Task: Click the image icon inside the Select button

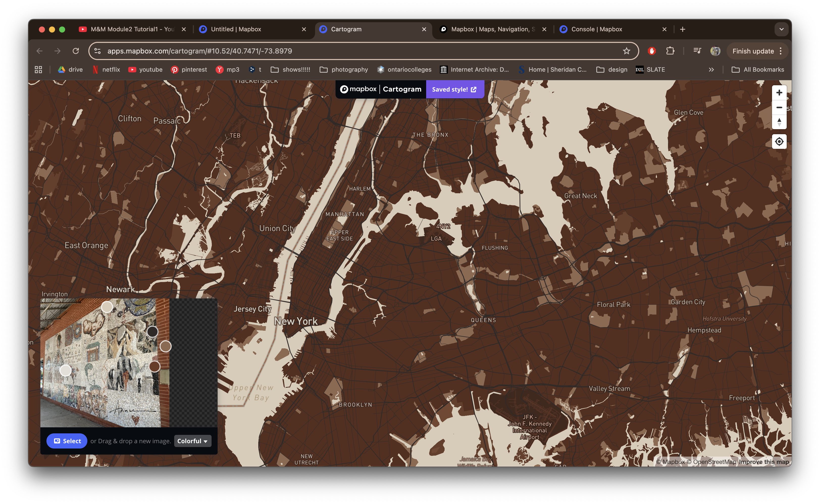Action: [x=58, y=441]
